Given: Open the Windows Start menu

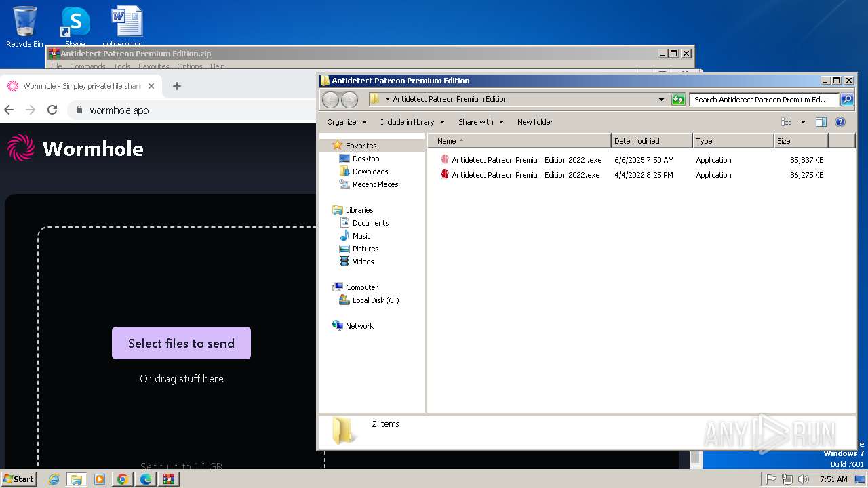Looking at the screenshot, I should tap(18, 479).
